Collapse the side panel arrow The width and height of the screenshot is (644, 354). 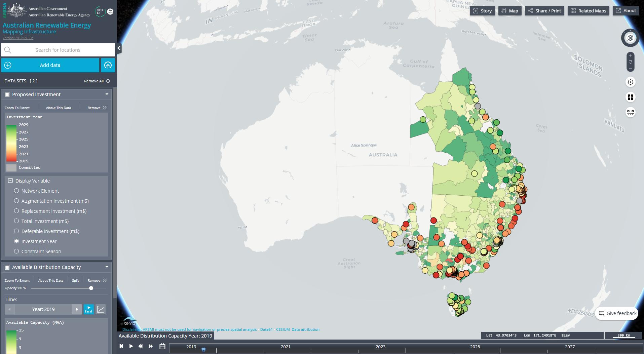pyautogui.click(x=119, y=48)
